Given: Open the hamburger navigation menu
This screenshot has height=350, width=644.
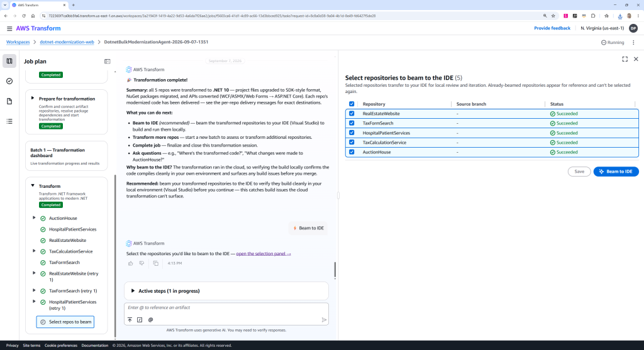Looking at the screenshot, I should click(9, 28).
